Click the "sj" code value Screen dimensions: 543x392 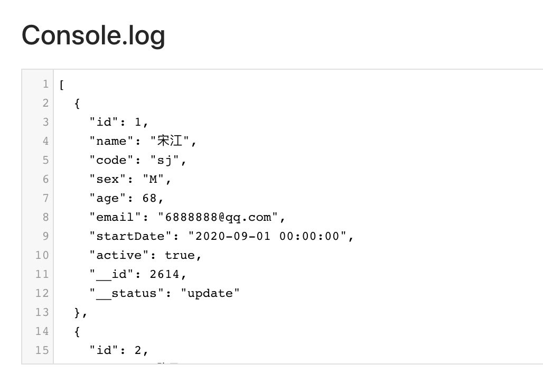pos(165,160)
